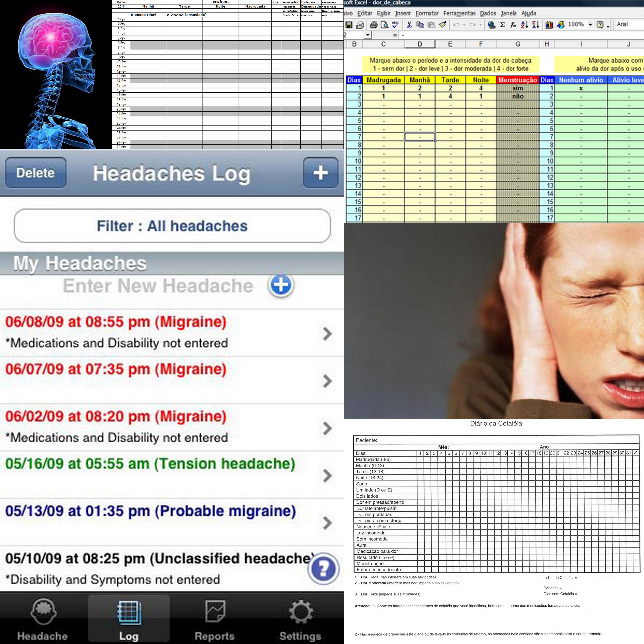Expand the 06/08/09 Migraine entry chevron

tap(327, 333)
